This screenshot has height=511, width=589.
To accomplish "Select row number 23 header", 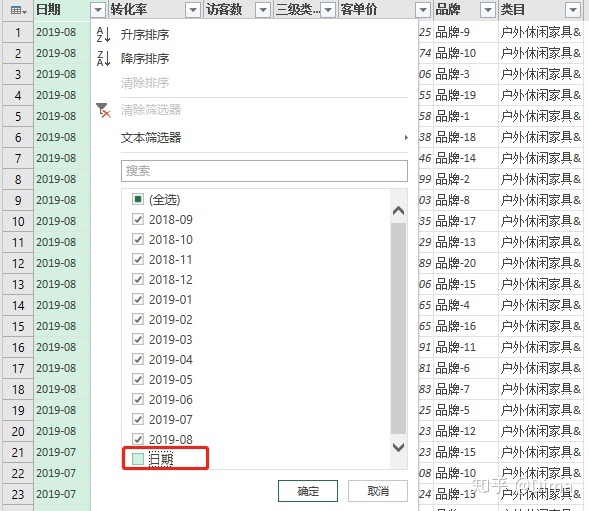I will (x=18, y=494).
